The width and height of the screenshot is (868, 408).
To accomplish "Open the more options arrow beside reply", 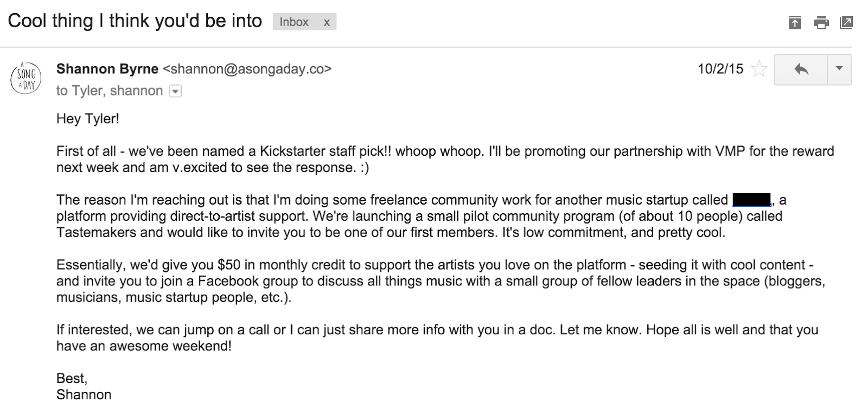I will [839, 69].
